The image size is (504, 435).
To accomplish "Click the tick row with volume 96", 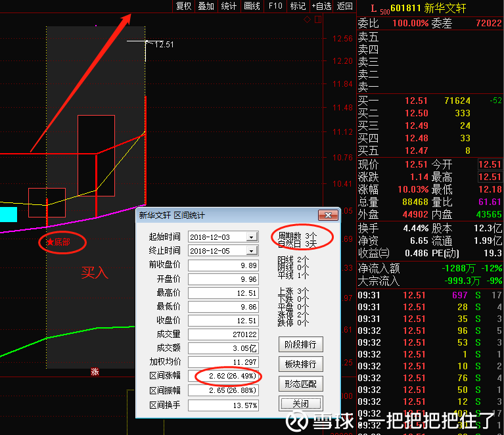I will (x=430, y=331).
